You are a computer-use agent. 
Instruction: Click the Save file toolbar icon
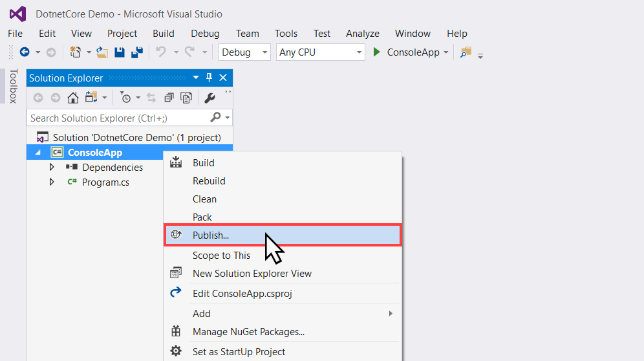point(120,52)
